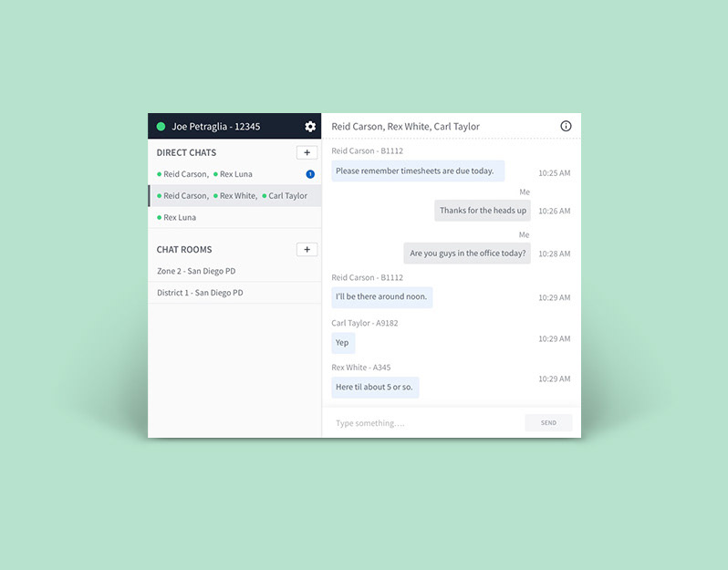This screenshot has width=728, height=570.
Task: Open Zone 2 - San Diego PD room
Action: point(234,271)
